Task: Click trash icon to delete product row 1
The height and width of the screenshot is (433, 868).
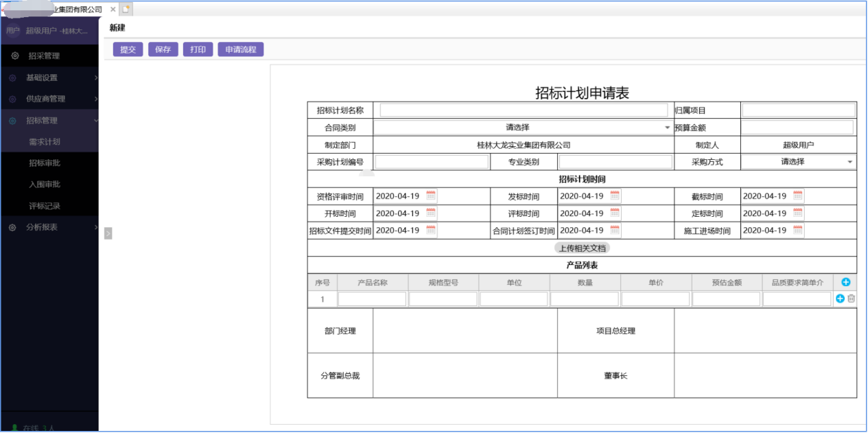Action: tap(852, 299)
